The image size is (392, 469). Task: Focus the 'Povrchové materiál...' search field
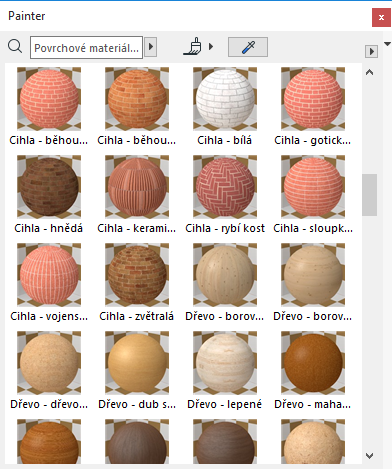click(x=86, y=48)
